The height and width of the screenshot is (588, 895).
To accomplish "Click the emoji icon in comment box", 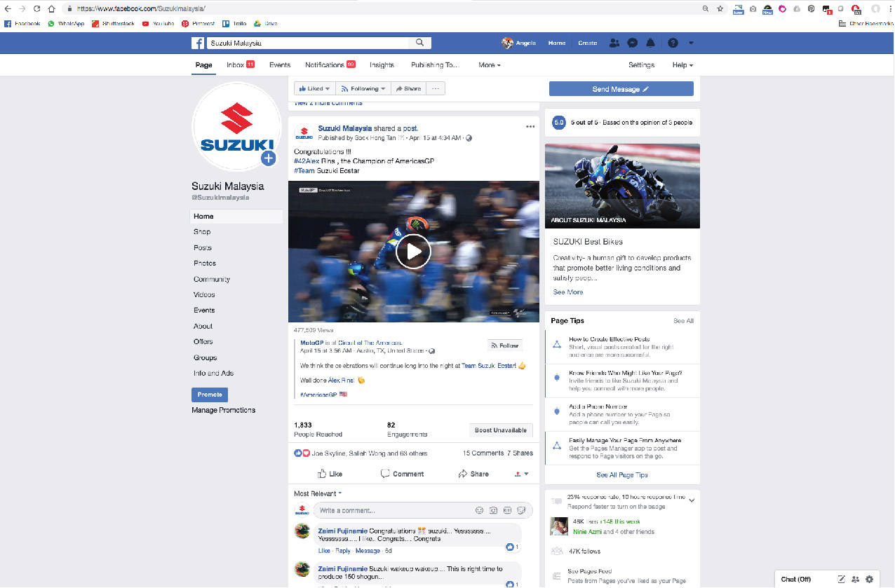I will (x=480, y=510).
